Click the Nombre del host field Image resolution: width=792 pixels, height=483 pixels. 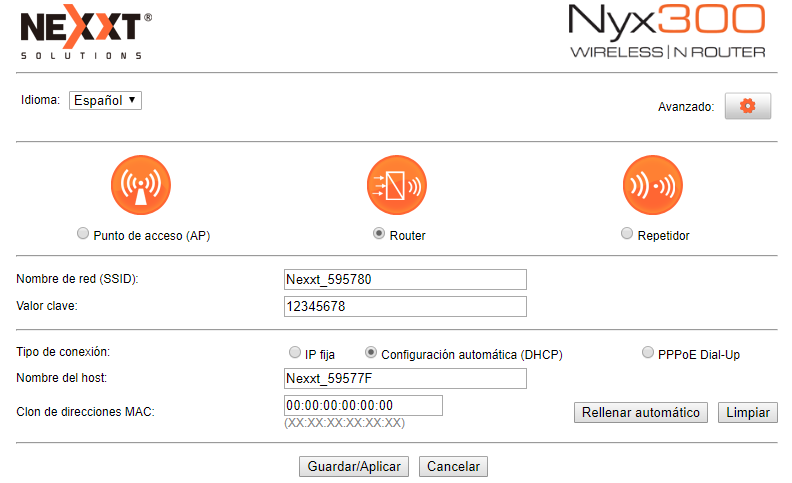point(405,378)
